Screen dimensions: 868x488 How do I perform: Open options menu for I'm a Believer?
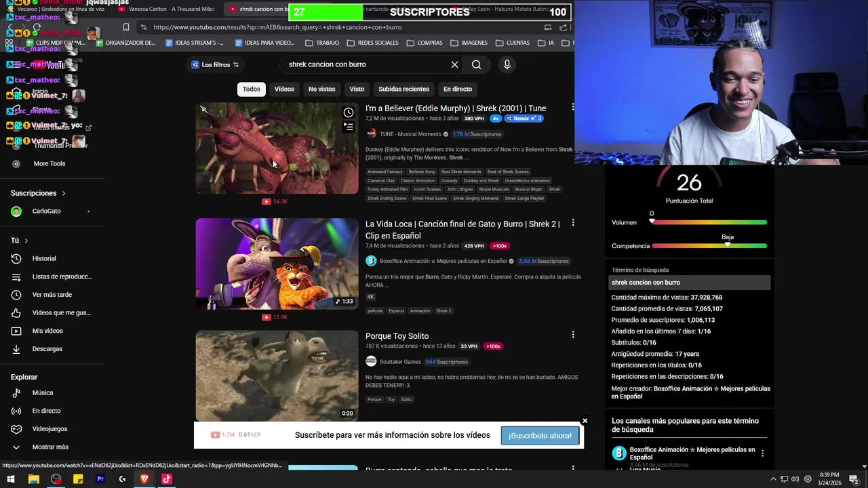click(573, 107)
